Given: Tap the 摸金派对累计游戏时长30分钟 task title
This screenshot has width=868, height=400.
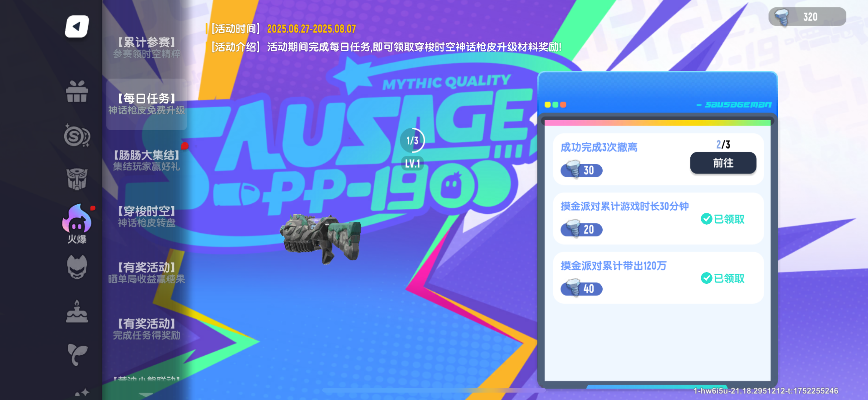Looking at the screenshot, I should pyautogui.click(x=624, y=206).
